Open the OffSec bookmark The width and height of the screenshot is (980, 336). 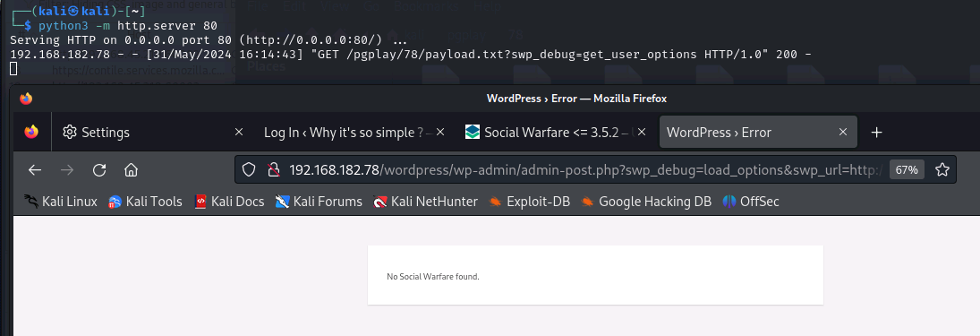(751, 202)
